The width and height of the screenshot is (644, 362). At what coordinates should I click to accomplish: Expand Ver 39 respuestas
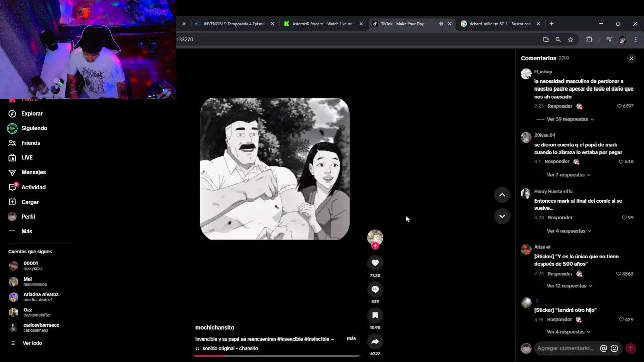point(570,119)
